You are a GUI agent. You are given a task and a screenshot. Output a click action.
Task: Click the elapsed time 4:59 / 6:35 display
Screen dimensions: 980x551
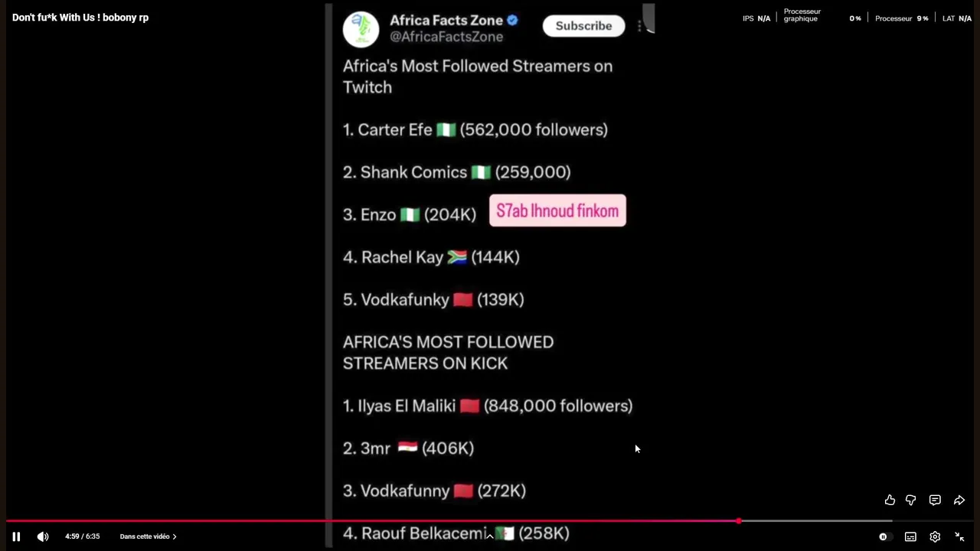click(x=82, y=536)
